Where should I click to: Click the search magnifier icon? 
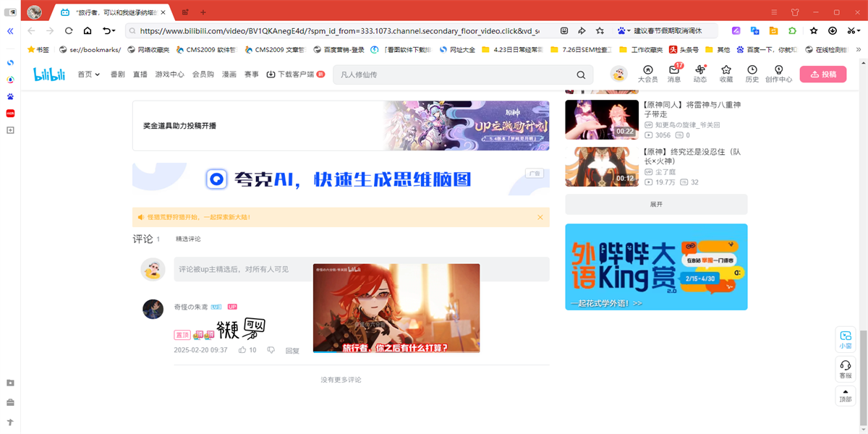pos(581,75)
